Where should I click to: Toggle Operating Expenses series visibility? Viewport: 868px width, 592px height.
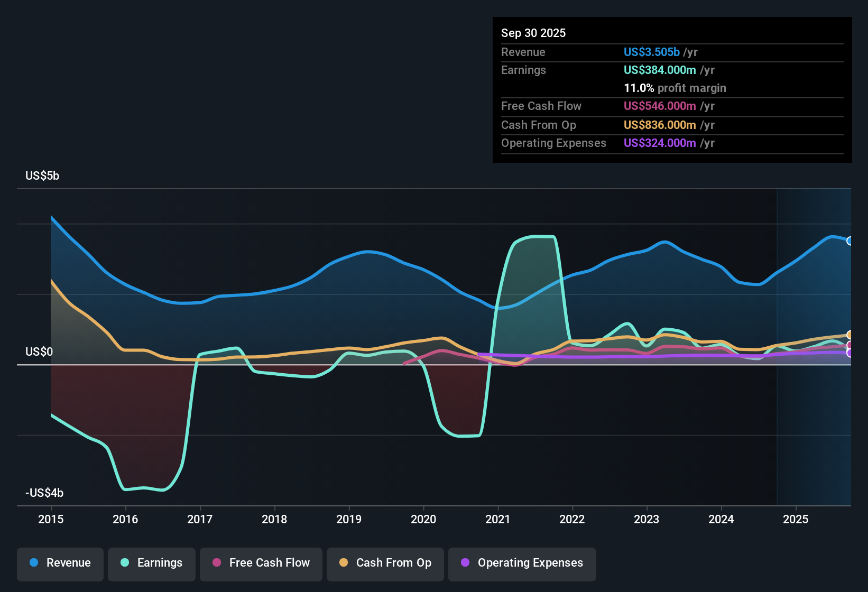pyautogui.click(x=522, y=563)
